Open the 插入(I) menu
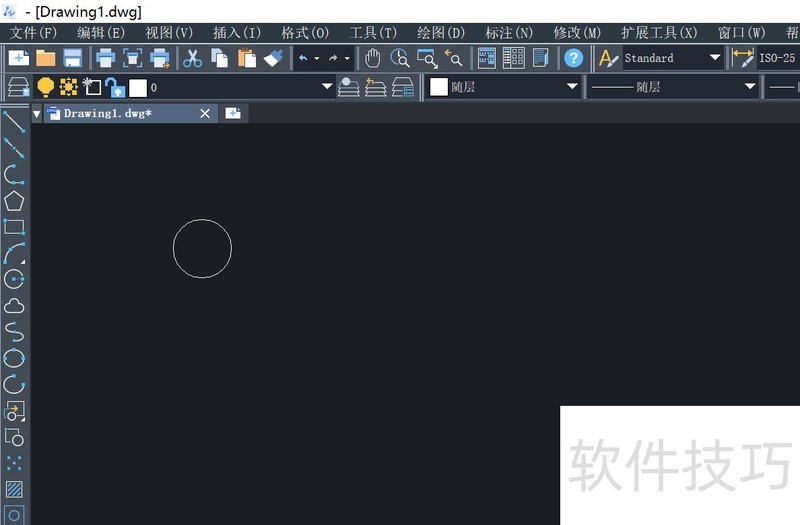 point(237,33)
